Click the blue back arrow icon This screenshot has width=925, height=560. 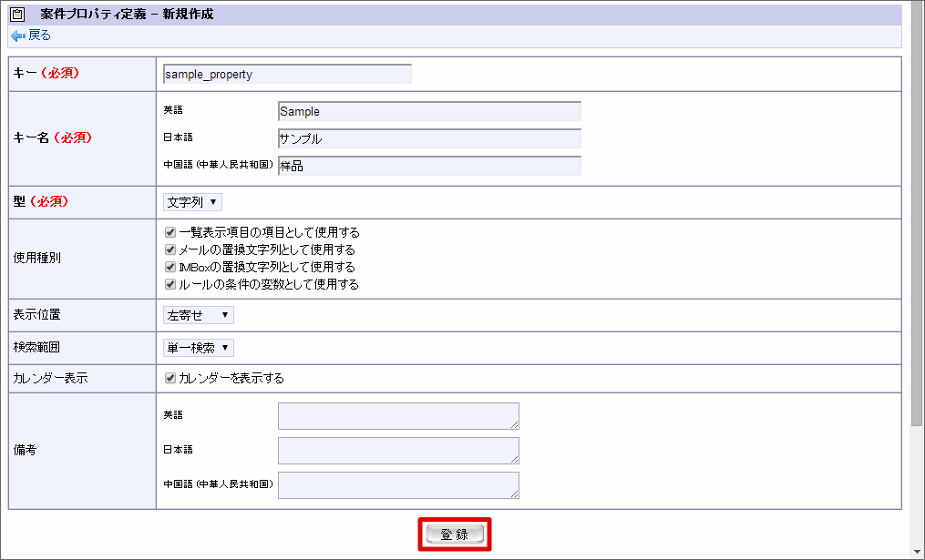pyautogui.click(x=18, y=36)
